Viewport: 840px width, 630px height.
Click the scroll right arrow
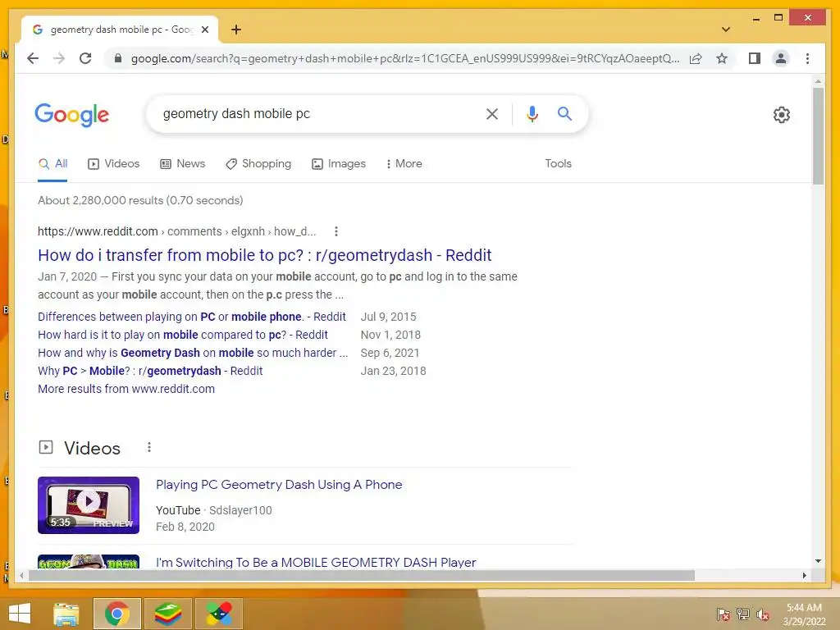(x=804, y=575)
